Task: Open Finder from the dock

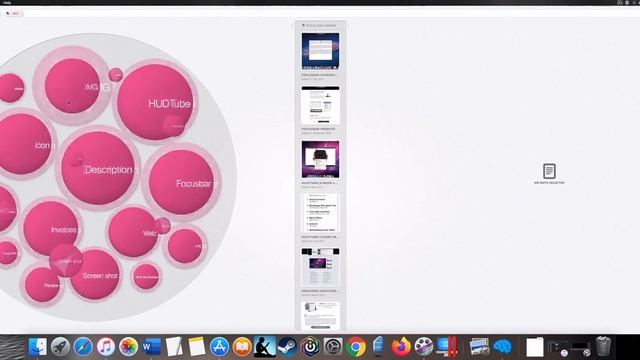Action: point(38,347)
